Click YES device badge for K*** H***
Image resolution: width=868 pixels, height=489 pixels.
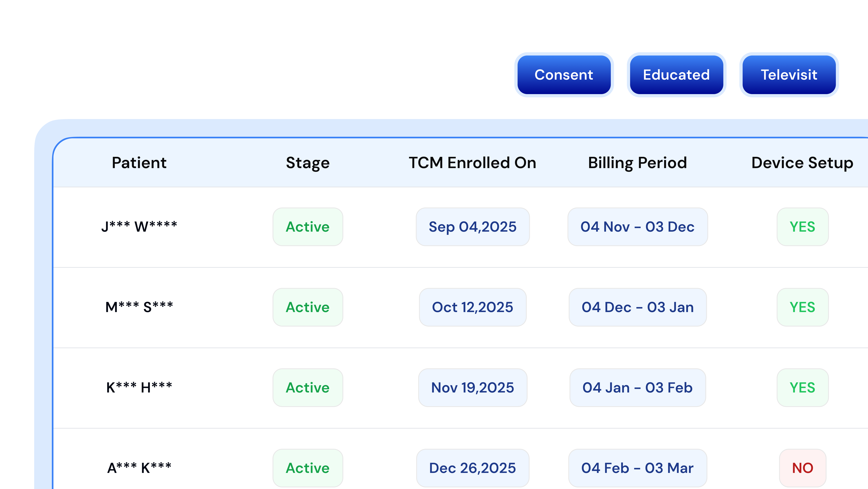coord(802,387)
